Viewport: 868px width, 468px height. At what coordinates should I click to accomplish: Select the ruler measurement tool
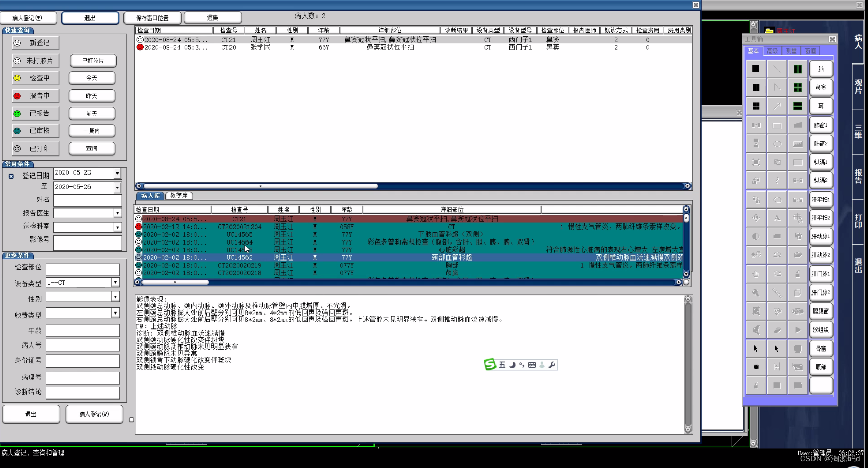(777, 292)
